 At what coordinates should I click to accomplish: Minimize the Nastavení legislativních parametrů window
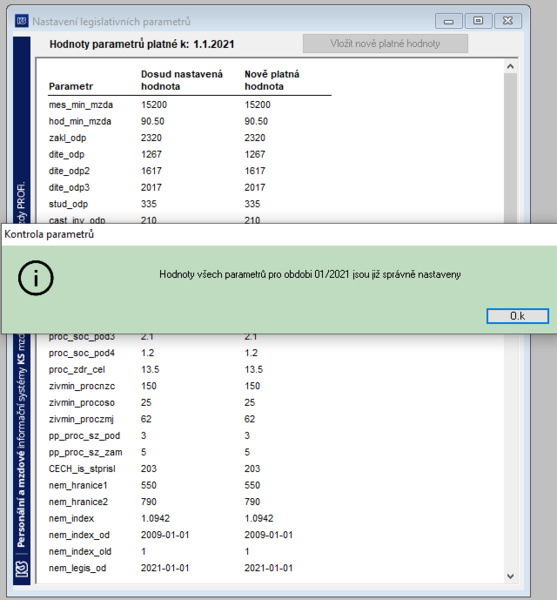pyautogui.click(x=449, y=21)
